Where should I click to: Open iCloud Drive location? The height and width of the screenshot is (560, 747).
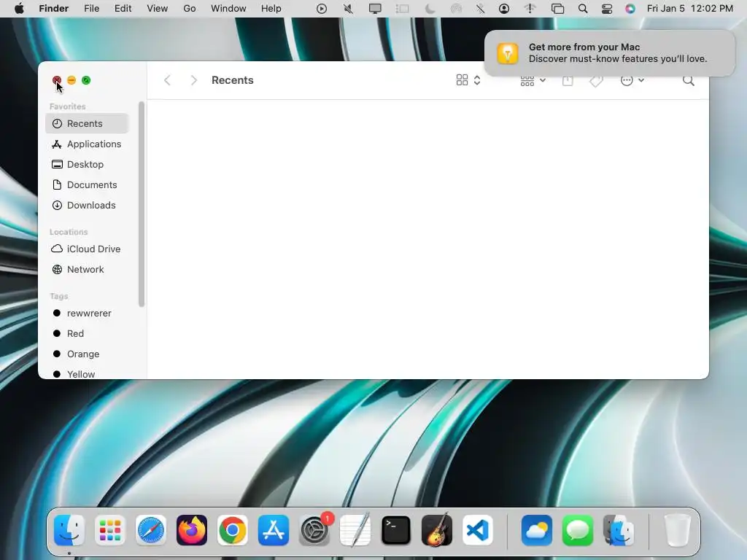(x=88, y=249)
